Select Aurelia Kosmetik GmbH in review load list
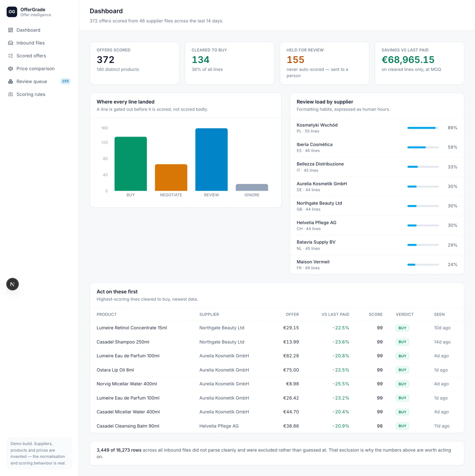Viewport: 475px width, 476px height. 322,184
